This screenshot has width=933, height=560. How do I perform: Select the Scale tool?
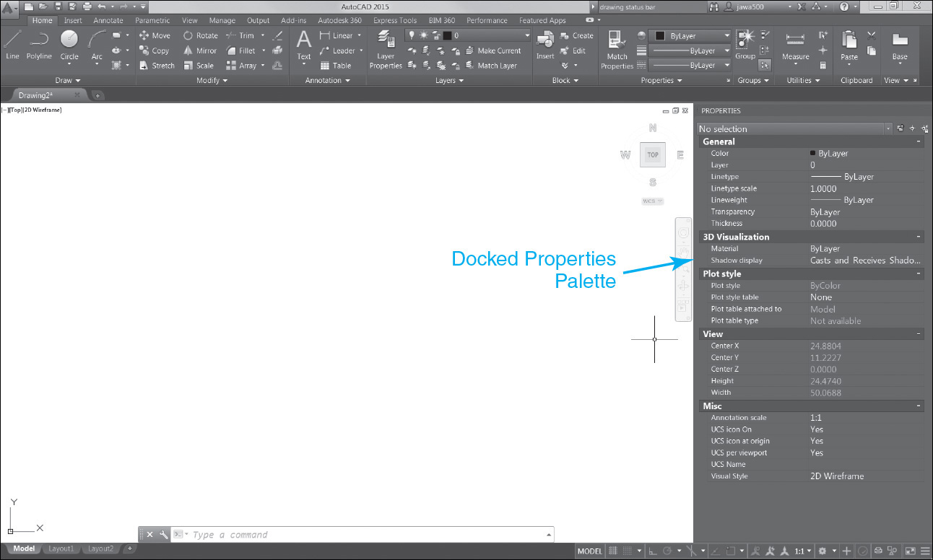pos(199,66)
